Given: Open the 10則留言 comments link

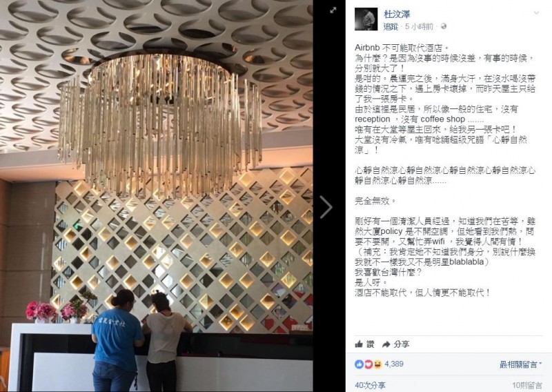Looking at the screenshot, I should point(527,385).
